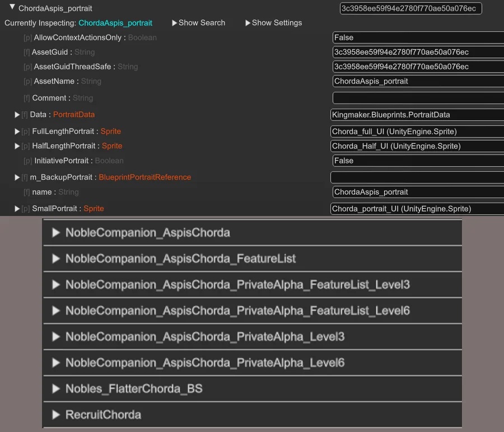
Task: Click the AssetGuid value field
Action: [x=418, y=52]
